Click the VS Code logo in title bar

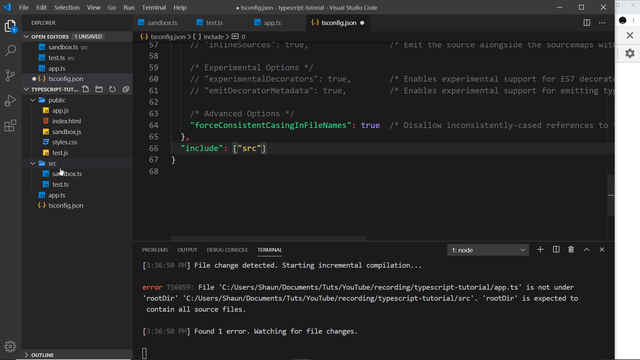[7, 7]
